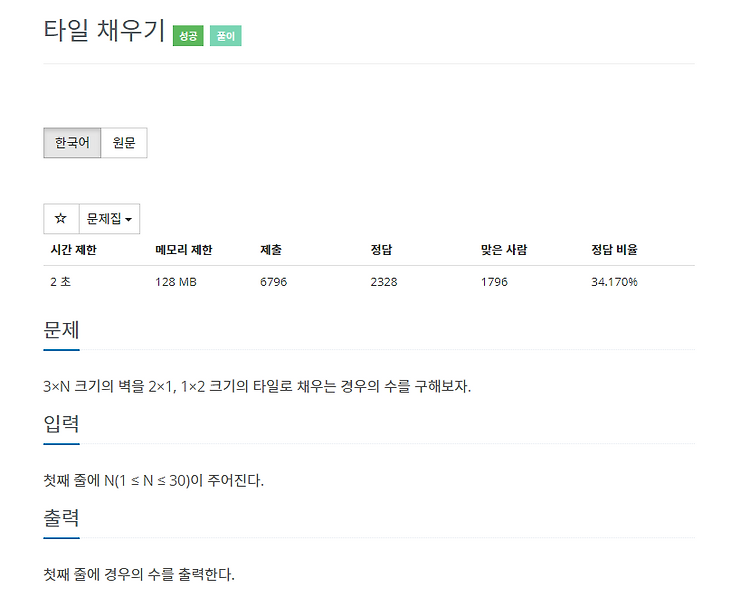Click the 메모리 제한 column header
This screenshot has height=597, width=750.
pyautogui.click(x=184, y=250)
